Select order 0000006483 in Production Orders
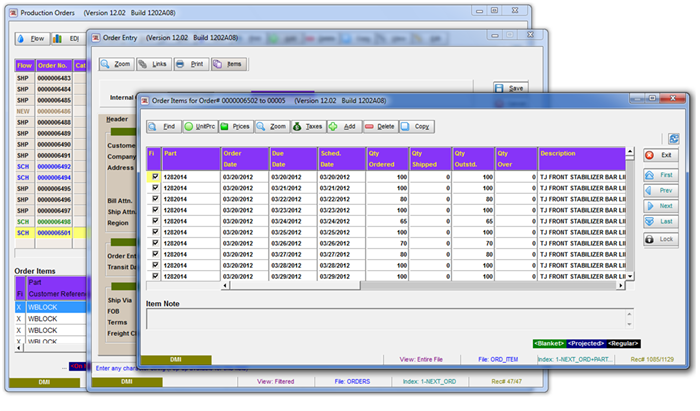This screenshot has height=411, width=700. coord(54,78)
